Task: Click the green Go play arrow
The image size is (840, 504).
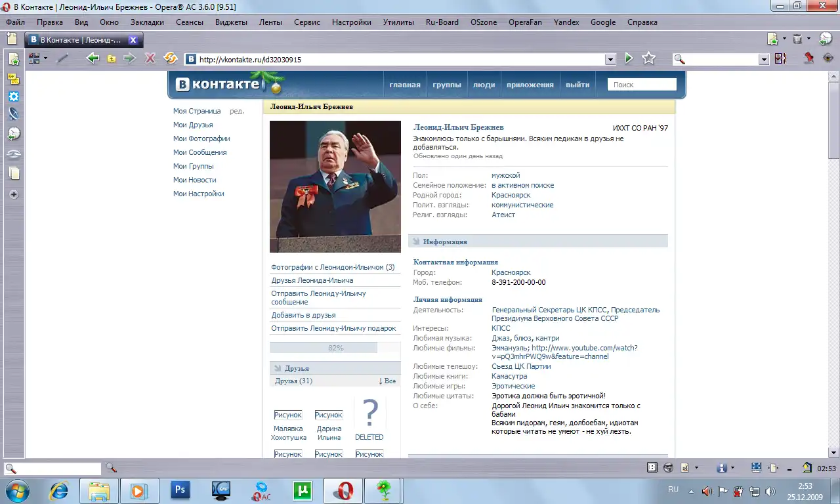Action: pyautogui.click(x=629, y=58)
